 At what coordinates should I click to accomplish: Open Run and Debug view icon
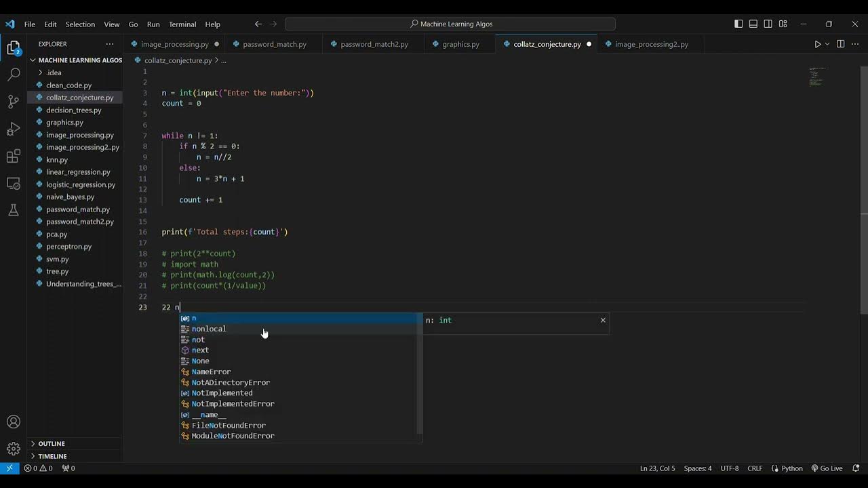[x=14, y=129]
